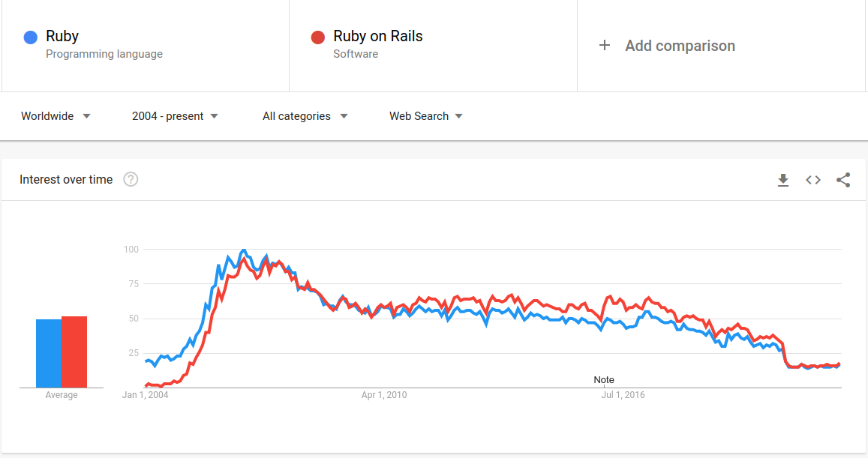Image resolution: width=868 pixels, height=458 pixels.
Task: Open the All categories dropdown
Action: pos(304,116)
